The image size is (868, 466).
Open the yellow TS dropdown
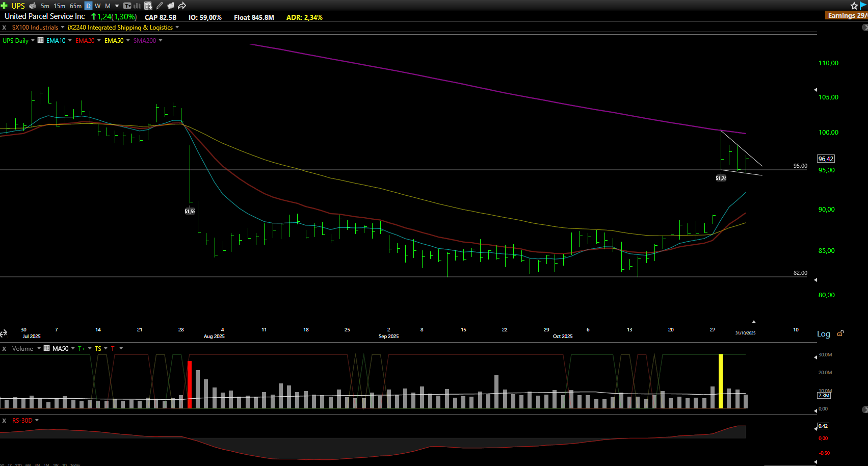(106, 348)
